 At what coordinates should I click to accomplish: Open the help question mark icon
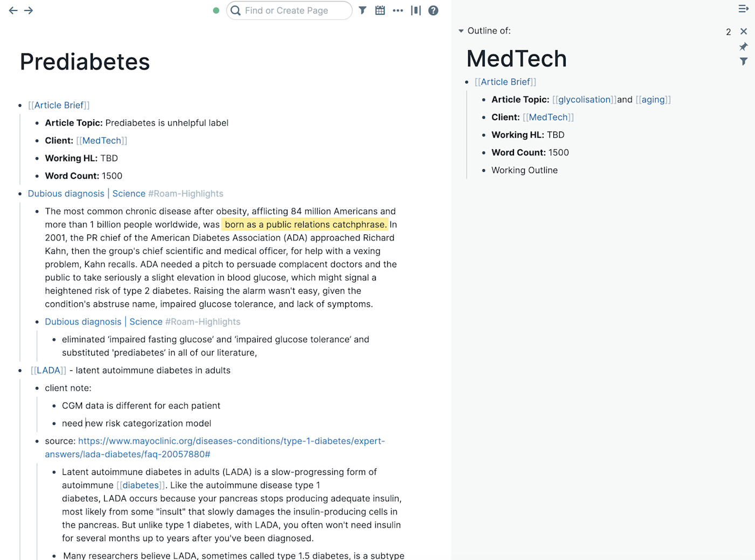click(433, 10)
